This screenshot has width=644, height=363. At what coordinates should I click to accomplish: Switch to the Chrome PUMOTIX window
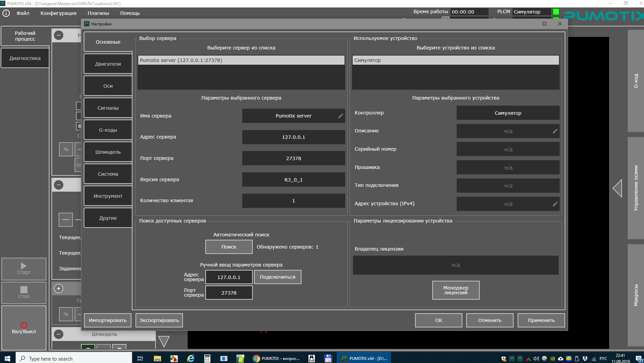coord(277,358)
